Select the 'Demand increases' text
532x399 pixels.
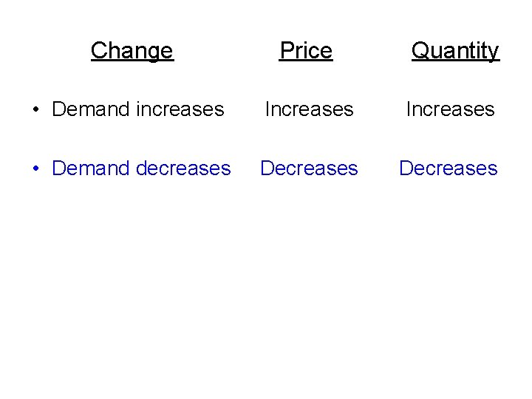138,109
